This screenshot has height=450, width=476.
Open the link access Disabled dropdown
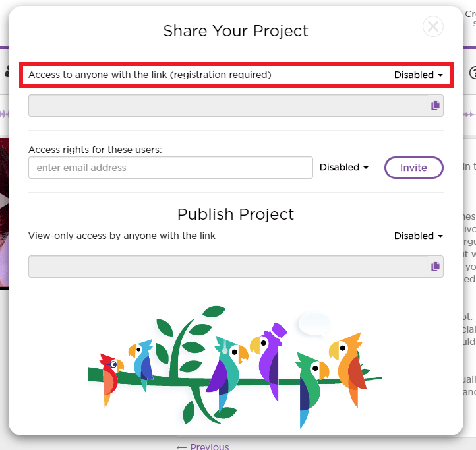(x=418, y=75)
